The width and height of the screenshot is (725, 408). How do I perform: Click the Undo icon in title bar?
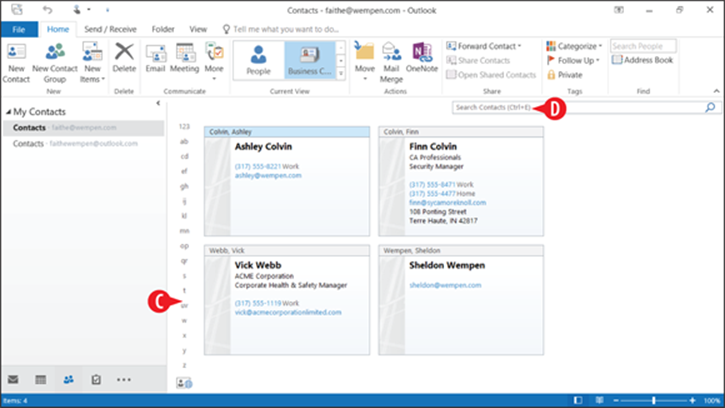click(x=47, y=10)
